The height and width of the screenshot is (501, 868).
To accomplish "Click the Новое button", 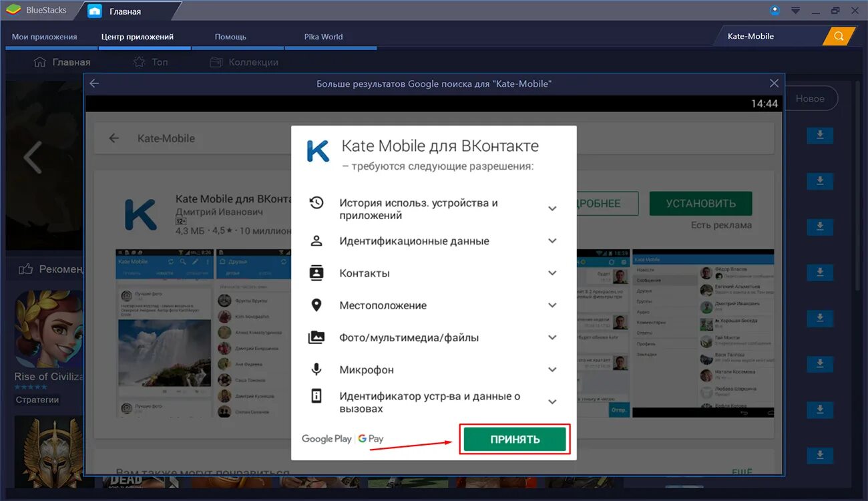I will pyautogui.click(x=811, y=99).
